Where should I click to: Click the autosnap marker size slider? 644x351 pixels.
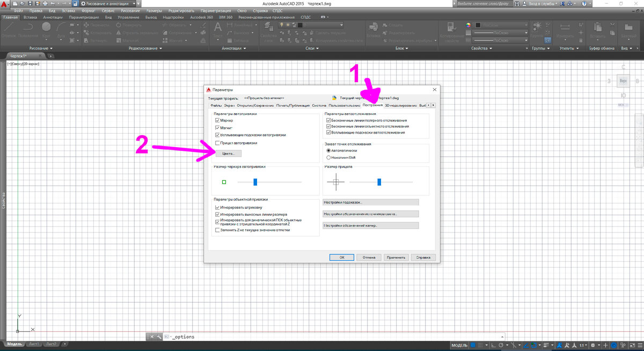(x=255, y=182)
